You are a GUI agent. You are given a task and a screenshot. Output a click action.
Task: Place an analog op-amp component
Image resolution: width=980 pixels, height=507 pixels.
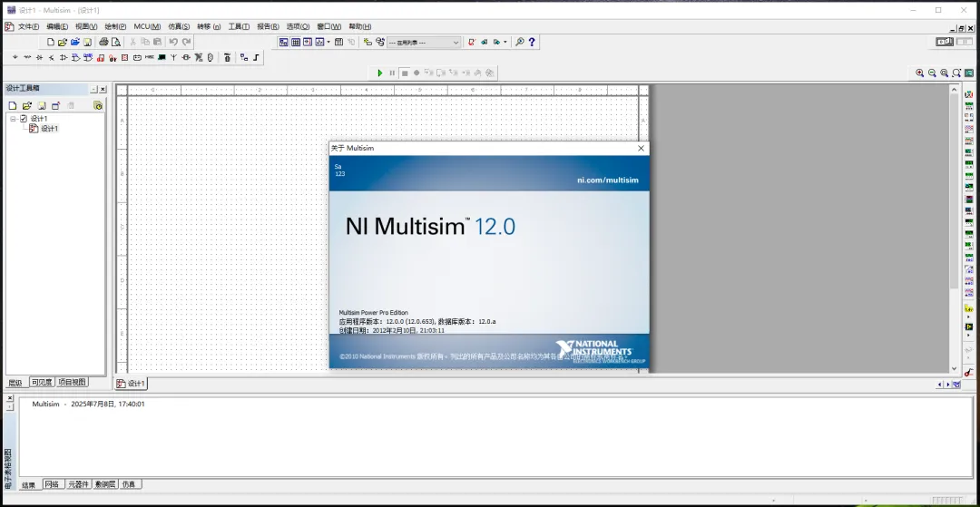coord(64,57)
